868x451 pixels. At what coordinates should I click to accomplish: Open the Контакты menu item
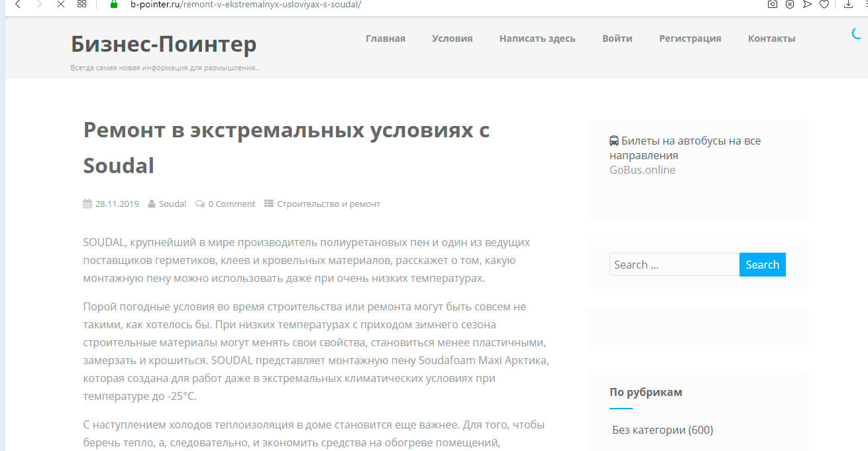(772, 38)
